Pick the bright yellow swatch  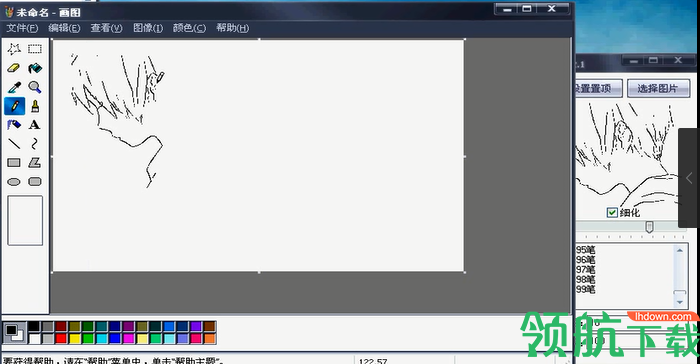click(x=75, y=339)
